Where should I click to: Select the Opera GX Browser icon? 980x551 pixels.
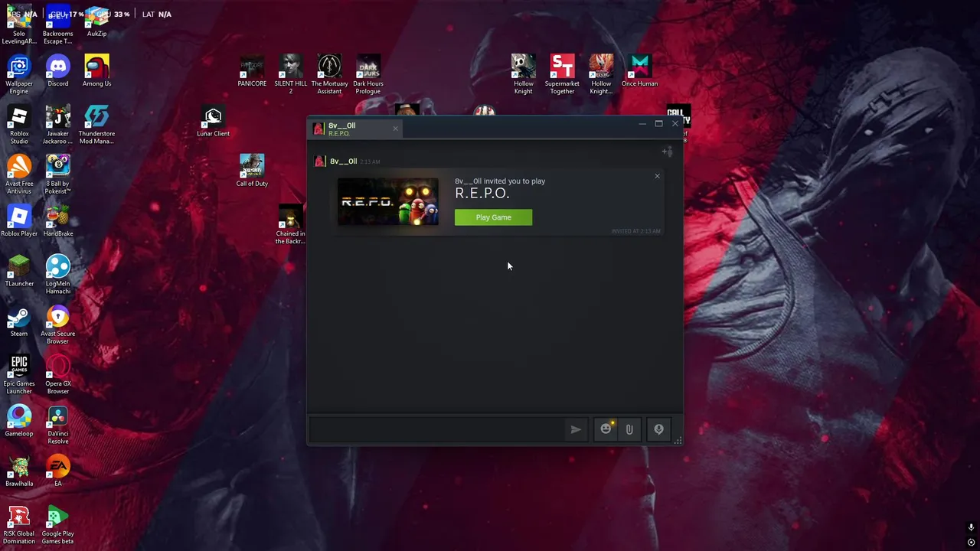tap(57, 374)
